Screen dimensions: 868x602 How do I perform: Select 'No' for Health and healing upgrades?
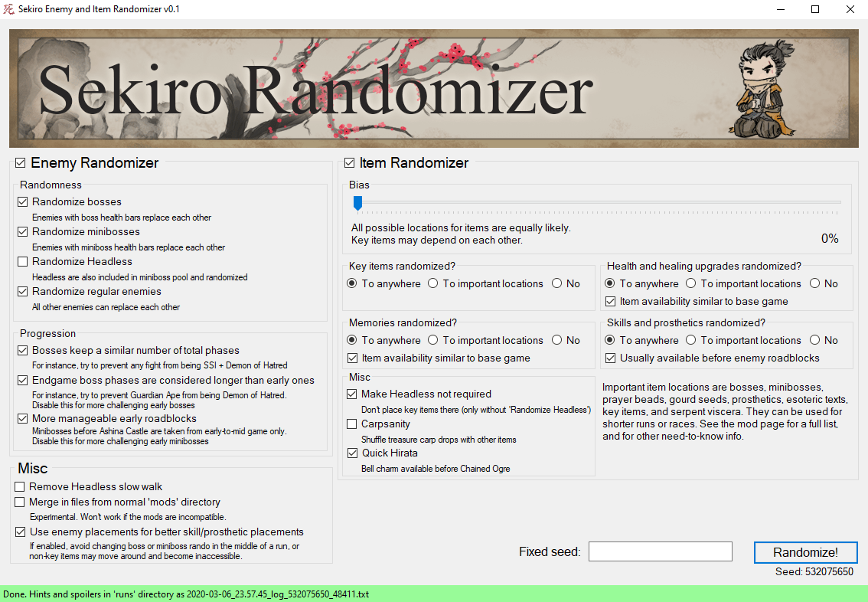(x=815, y=283)
